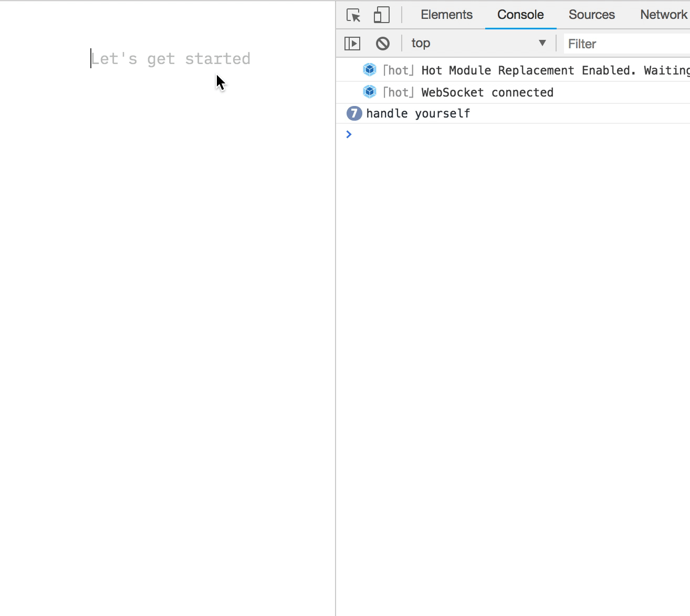Show the console sidebar

352,43
